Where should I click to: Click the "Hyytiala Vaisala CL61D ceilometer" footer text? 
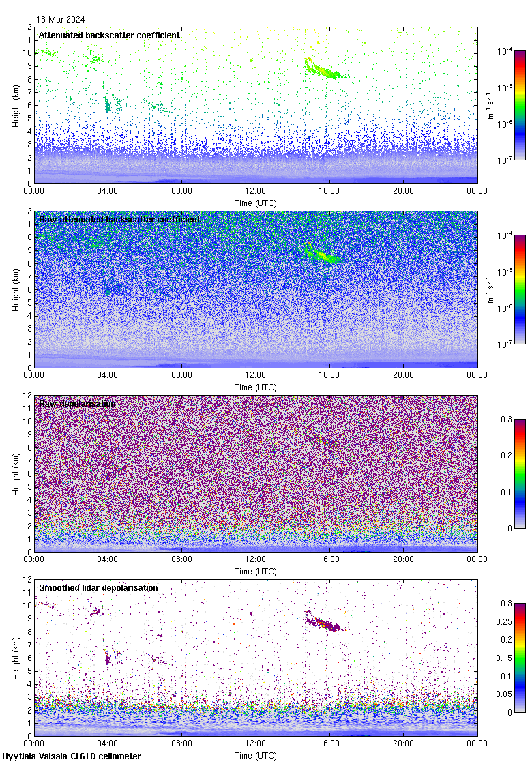click(72, 756)
